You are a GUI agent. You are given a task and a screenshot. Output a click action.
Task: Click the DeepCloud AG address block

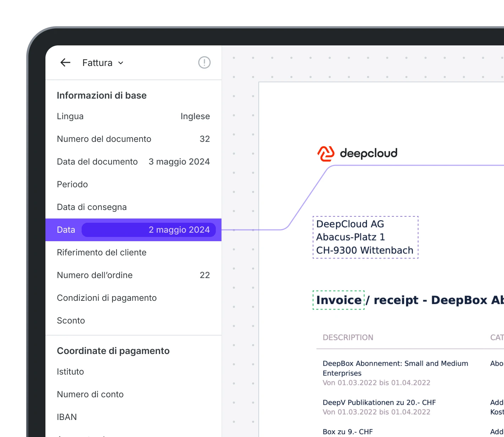click(x=366, y=237)
